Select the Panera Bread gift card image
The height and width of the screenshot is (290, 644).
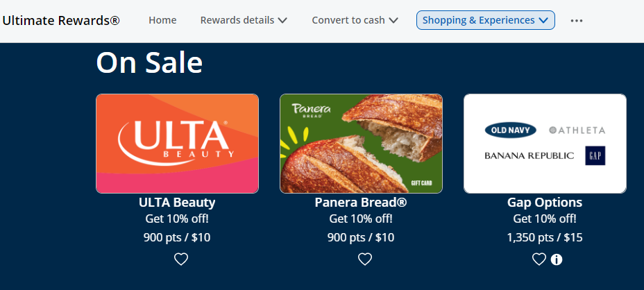[x=361, y=144]
